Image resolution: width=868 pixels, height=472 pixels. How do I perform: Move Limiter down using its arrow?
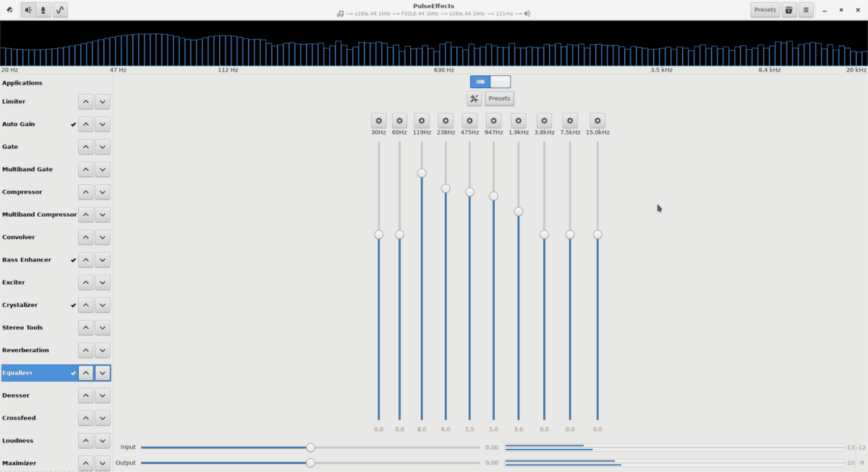click(x=102, y=101)
